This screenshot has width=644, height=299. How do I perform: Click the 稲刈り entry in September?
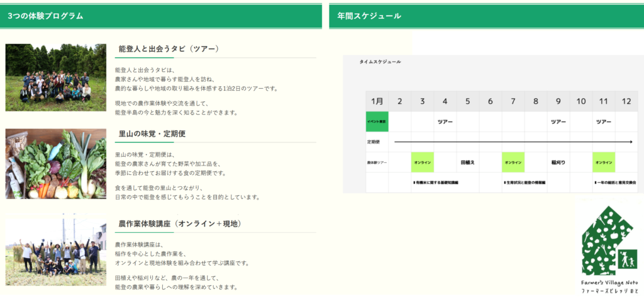[x=558, y=162]
